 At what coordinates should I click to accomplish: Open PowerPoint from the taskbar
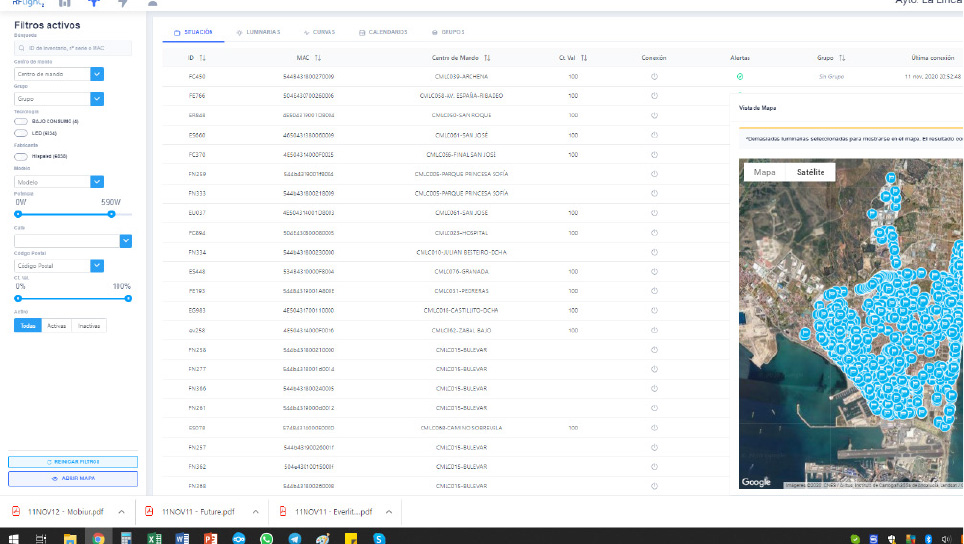pyautogui.click(x=210, y=538)
